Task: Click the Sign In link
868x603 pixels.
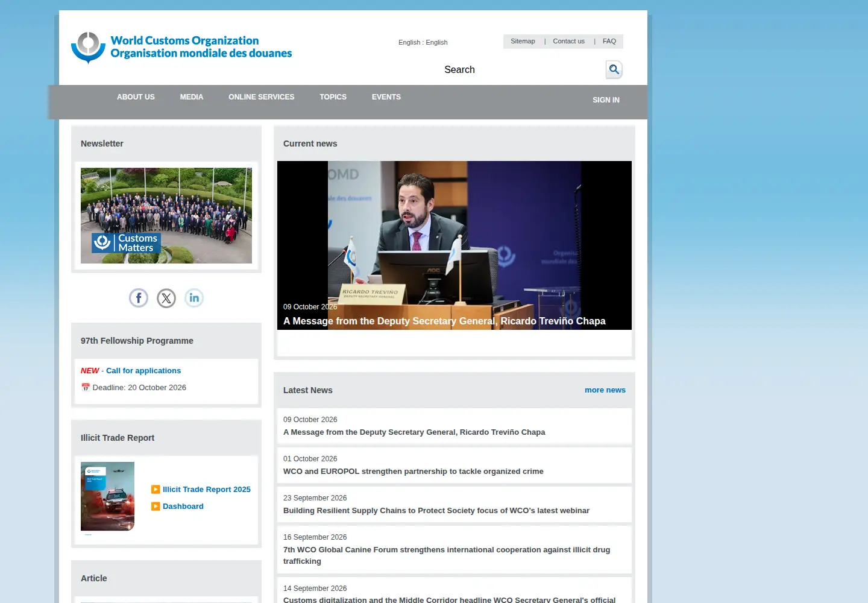Action: click(x=606, y=100)
